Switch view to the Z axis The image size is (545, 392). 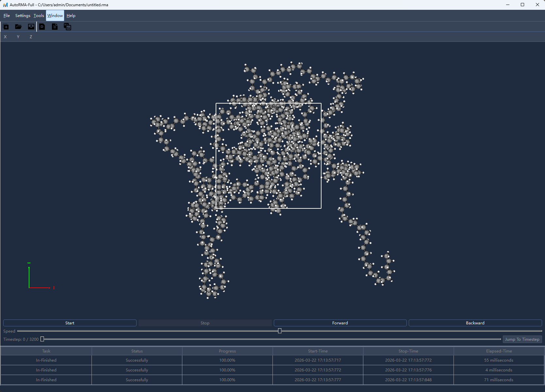coord(31,37)
